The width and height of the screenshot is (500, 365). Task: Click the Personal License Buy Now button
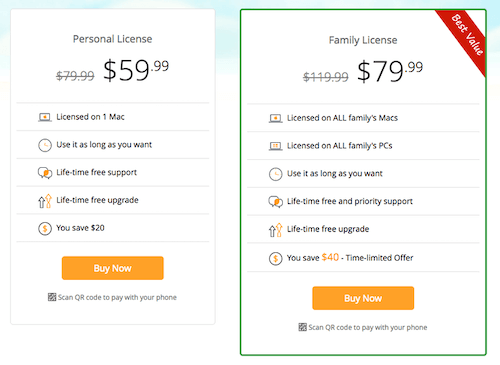tap(113, 268)
